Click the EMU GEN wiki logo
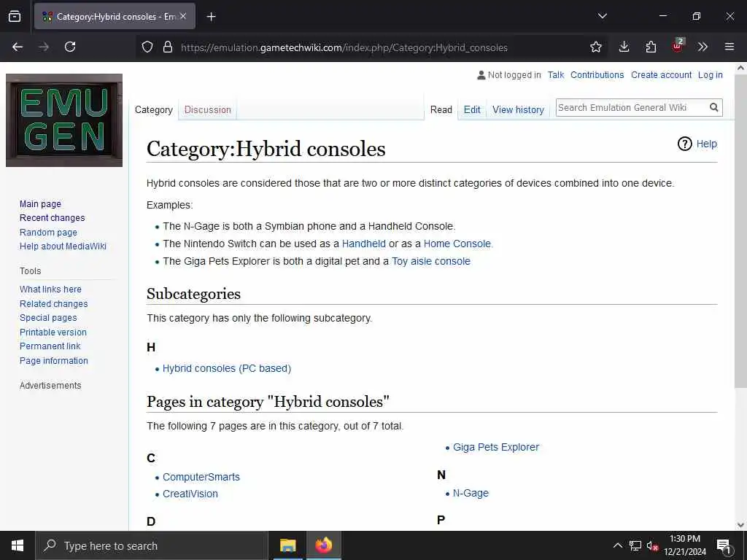The image size is (747, 560). coord(64,120)
